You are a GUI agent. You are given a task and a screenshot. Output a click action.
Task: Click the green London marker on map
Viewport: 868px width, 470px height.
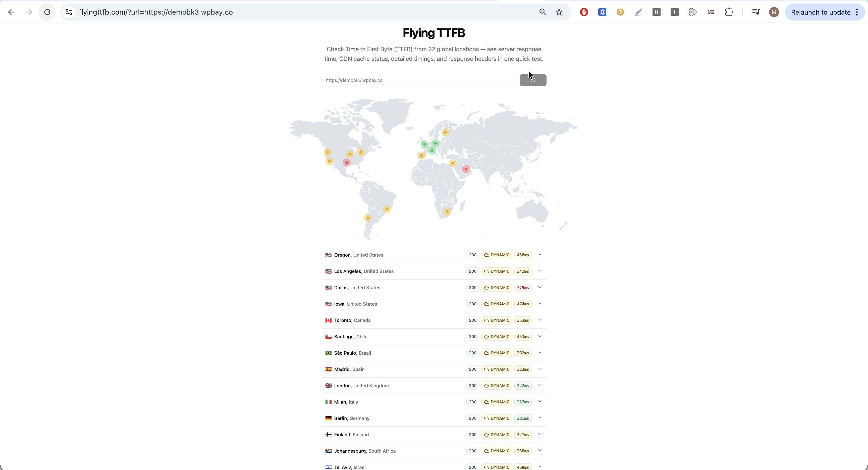(x=424, y=144)
